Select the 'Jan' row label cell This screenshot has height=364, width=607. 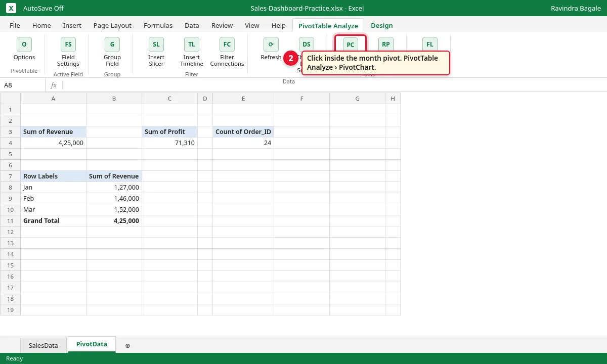point(54,188)
